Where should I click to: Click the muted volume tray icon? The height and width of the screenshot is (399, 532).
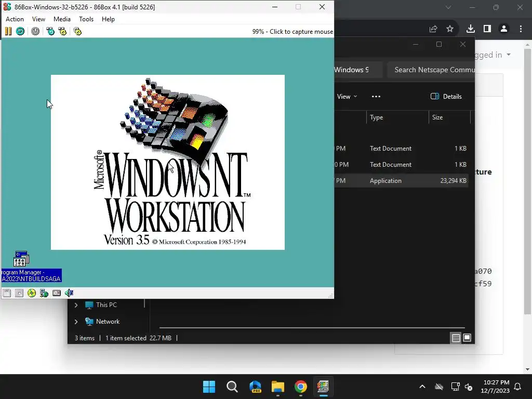pos(469,387)
